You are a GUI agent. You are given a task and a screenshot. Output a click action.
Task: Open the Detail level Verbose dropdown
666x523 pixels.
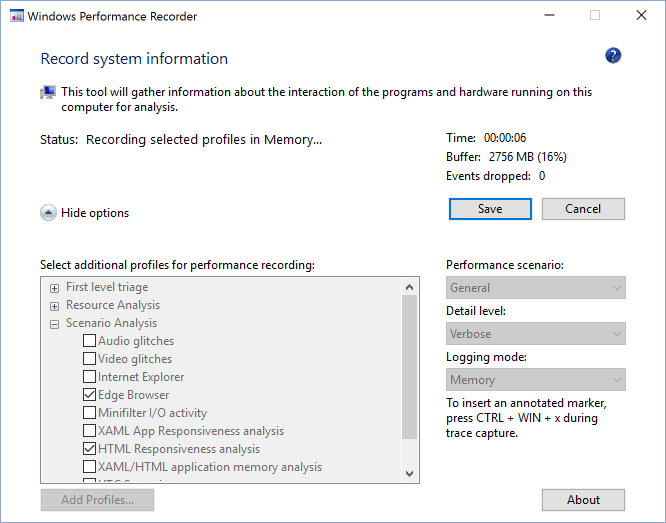[536, 334]
